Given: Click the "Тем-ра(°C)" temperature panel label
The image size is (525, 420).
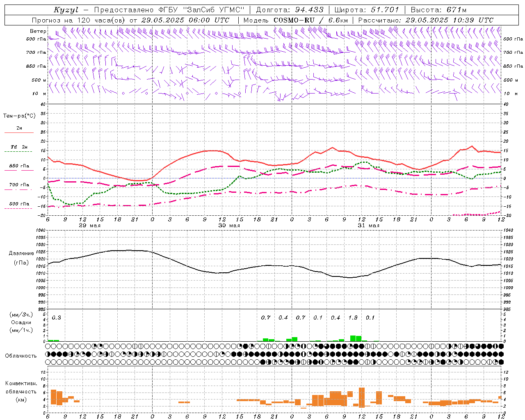Looking at the screenshot, I should click(x=19, y=116).
